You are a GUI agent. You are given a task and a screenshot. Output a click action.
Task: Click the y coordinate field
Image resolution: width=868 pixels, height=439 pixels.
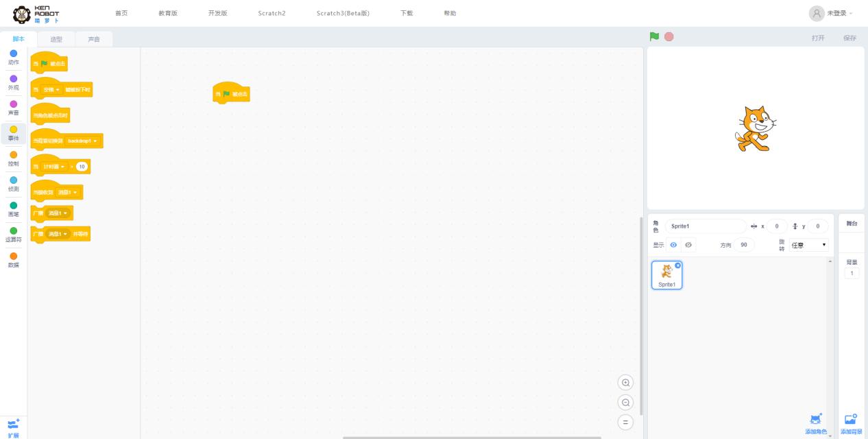tap(818, 226)
